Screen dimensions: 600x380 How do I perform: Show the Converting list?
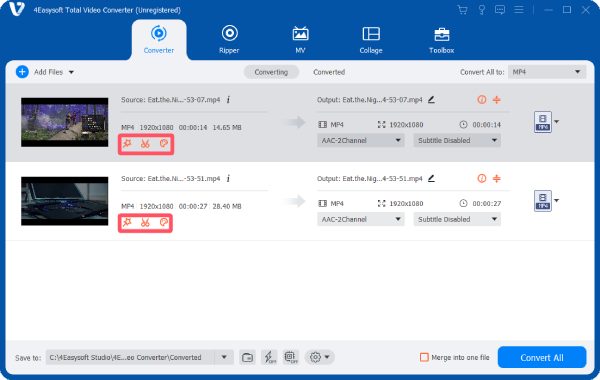(x=271, y=72)
